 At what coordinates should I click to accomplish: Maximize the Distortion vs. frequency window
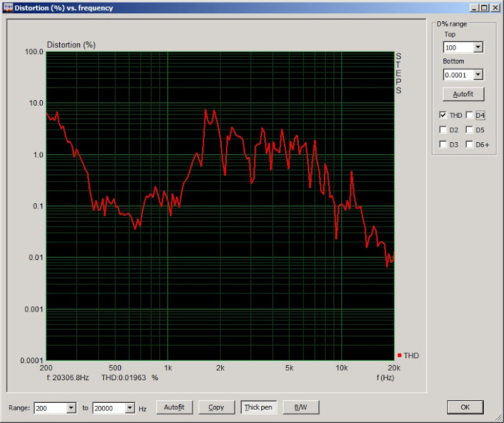pyautogui.click(x=484, y=8)
